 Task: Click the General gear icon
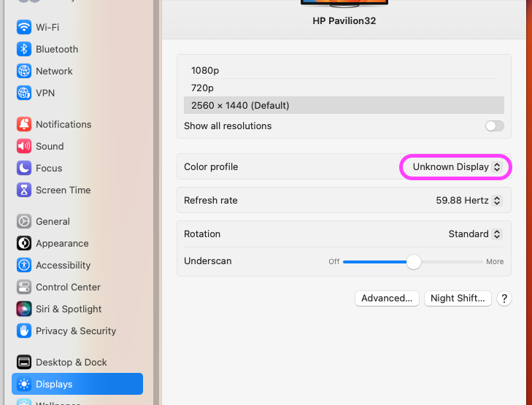pos(24,222)
